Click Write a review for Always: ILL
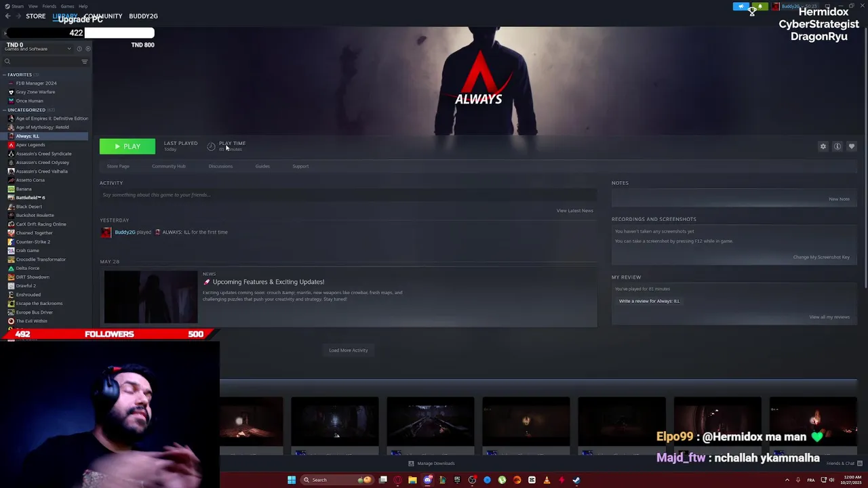The width and height of the screenshot is (868, 488). [649, 301]
